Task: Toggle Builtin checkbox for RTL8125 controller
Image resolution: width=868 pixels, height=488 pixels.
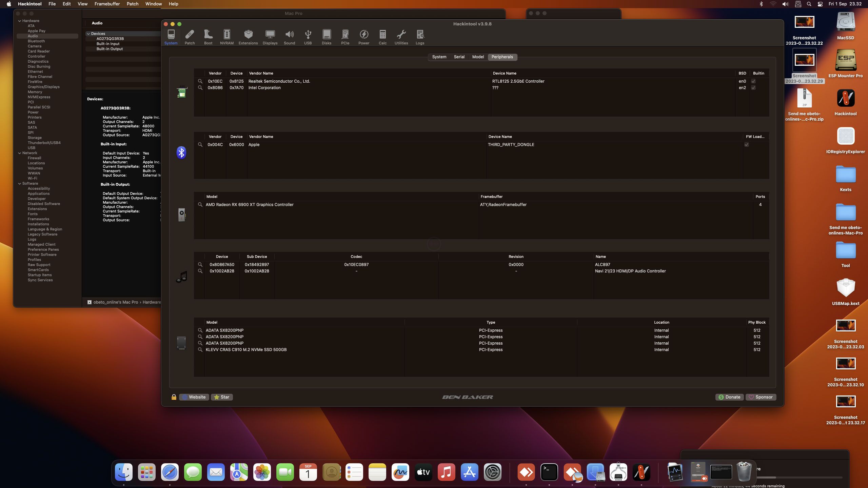Action: coord(753,81)
